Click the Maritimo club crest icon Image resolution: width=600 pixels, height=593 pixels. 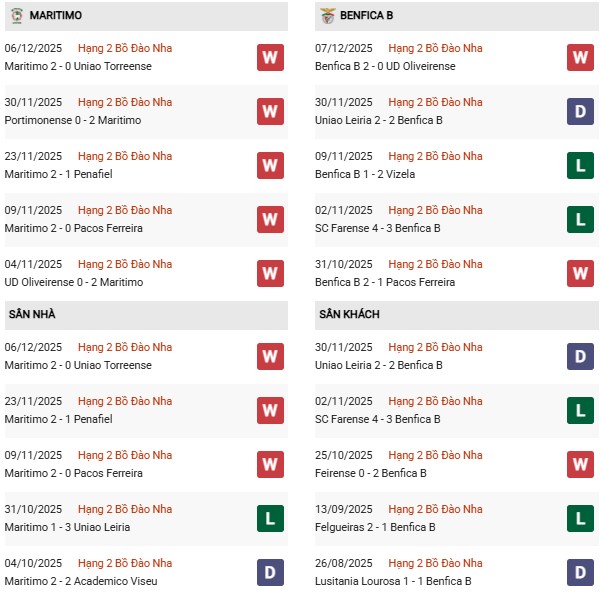pyautogui.click(x=15, y=16)
